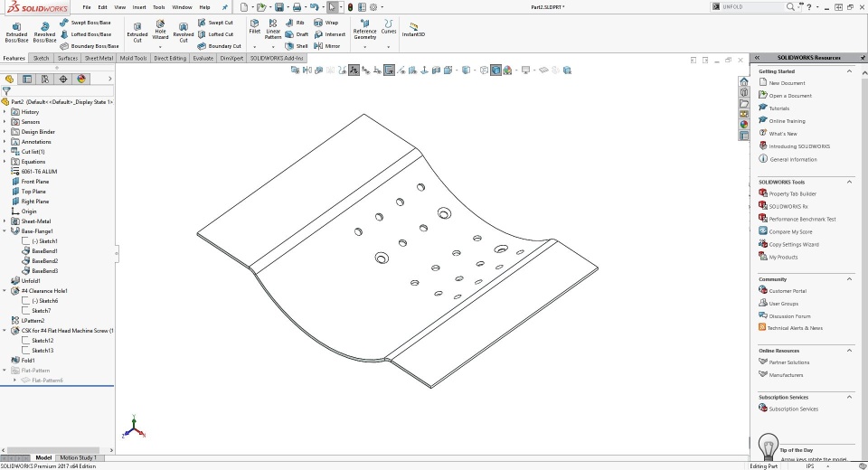Open the Hole Wizard tool
This screenshot has width=868, height=470.
pos(161,30)
